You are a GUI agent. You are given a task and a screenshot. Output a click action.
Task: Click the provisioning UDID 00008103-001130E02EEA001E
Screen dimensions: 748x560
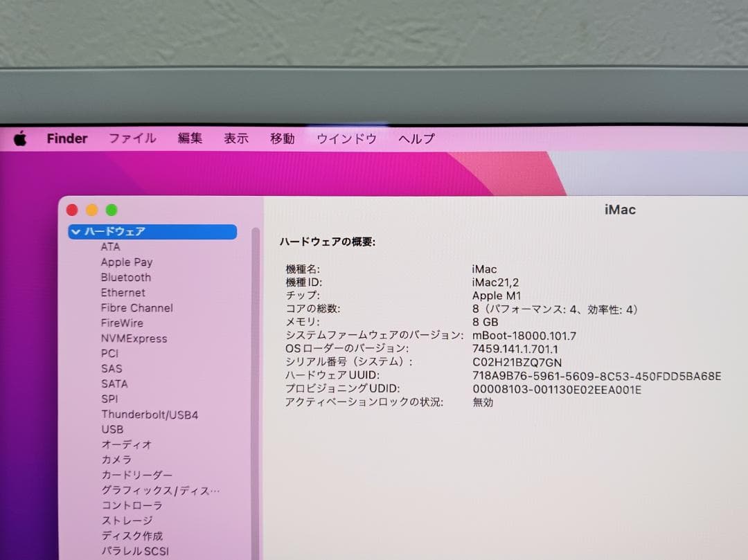click(557, 390)
